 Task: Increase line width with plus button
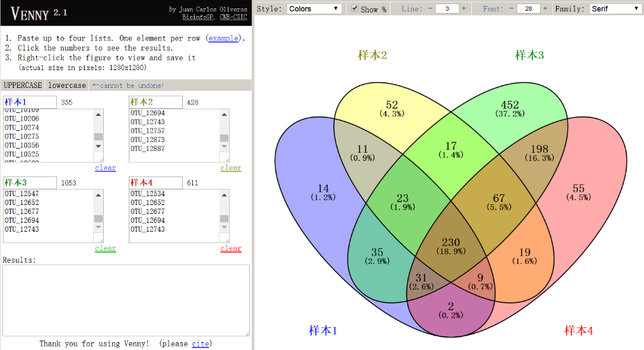pos(464,8)
